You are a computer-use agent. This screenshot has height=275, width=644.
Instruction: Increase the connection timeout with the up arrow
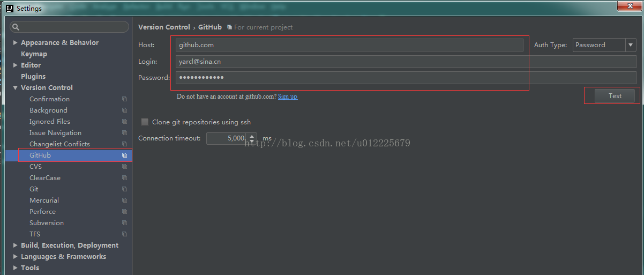pos(252,135)
